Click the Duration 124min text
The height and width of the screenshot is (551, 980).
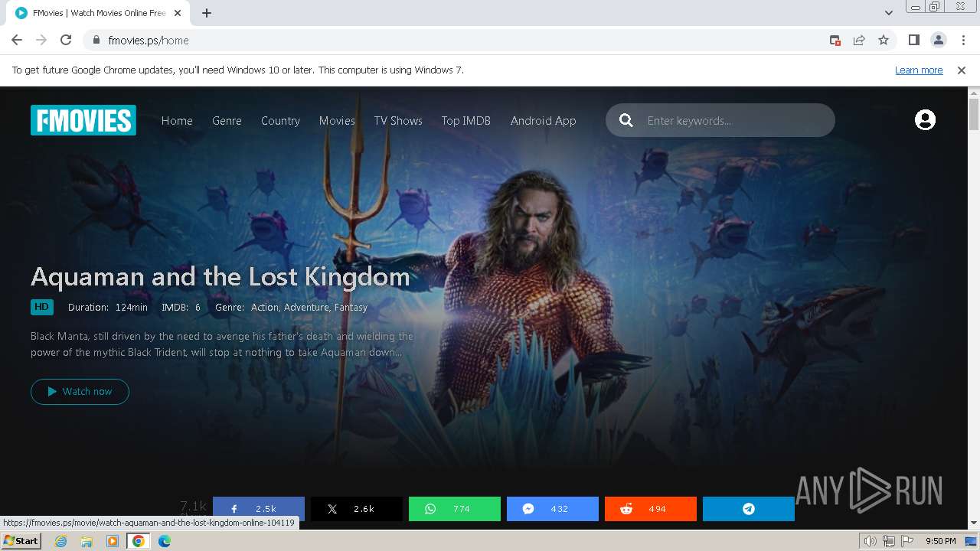pos(108,308)
